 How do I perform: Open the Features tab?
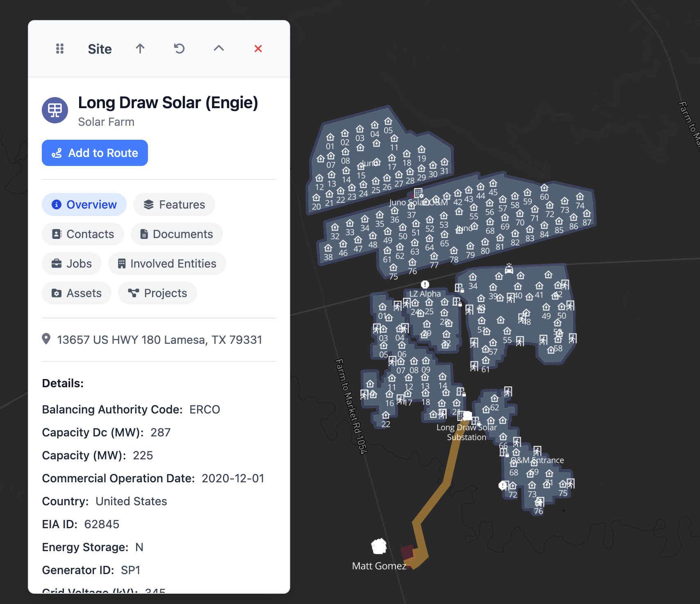click(174, 204)
